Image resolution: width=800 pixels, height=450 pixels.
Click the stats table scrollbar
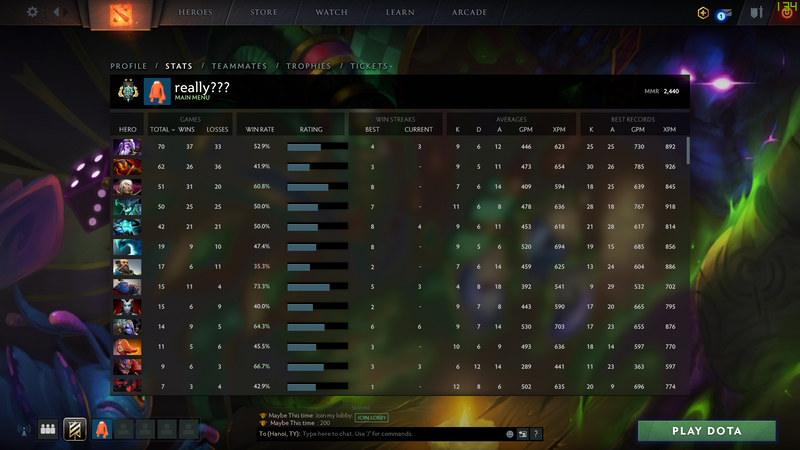tap(688, 151)
